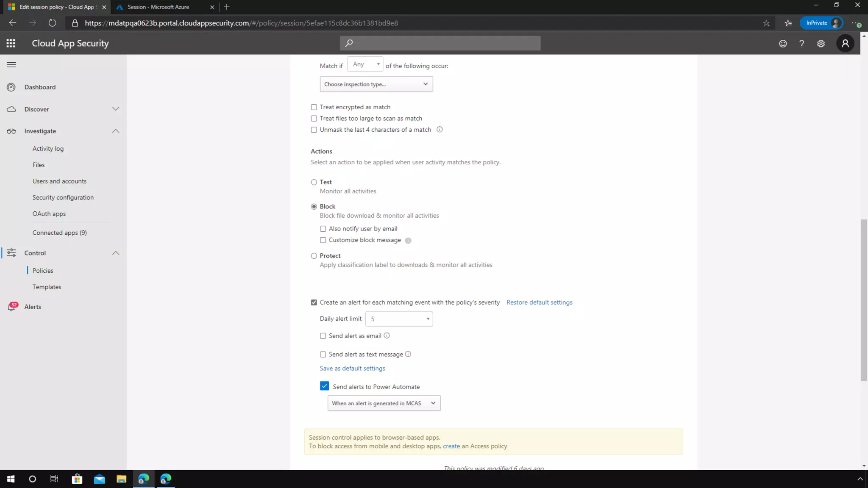Uncheck Send alerts to Power Automate
Screen dimensions: 868x488
(x=324, y=386)
